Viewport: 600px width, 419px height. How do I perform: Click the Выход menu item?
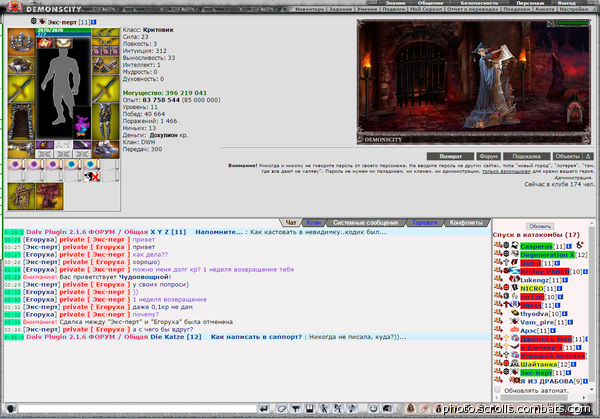click(566, 3)
